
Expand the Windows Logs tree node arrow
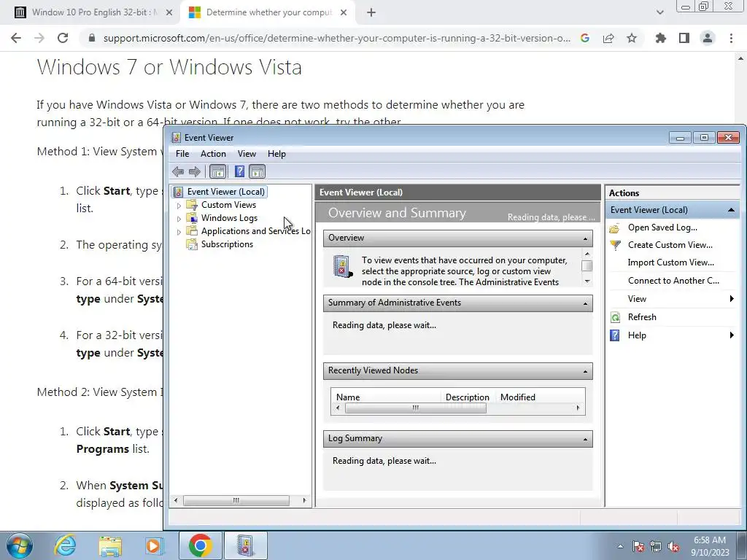coord(179,219)
